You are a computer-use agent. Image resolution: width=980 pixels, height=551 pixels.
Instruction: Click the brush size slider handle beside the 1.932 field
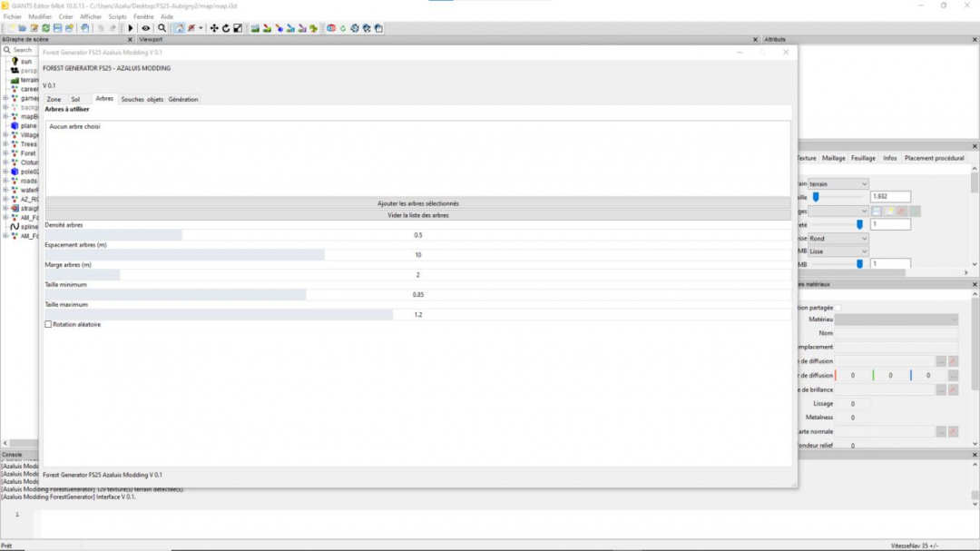coord(816,197)
